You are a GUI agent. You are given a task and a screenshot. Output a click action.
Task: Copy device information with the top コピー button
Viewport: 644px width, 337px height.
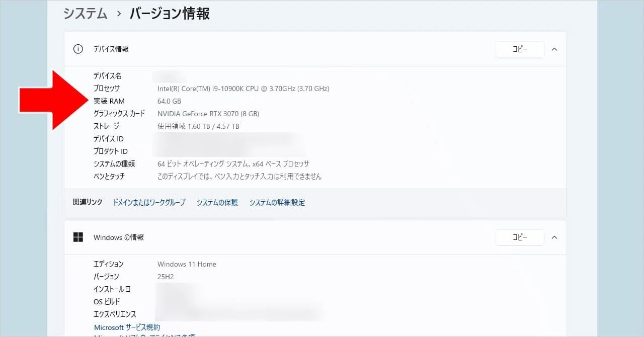coord(520,49)
